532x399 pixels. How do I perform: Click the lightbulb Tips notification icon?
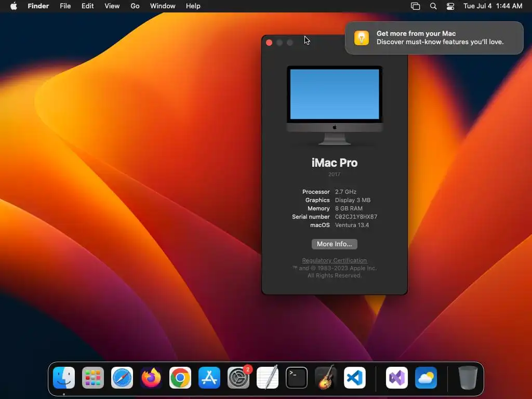[x=362, y=37]
